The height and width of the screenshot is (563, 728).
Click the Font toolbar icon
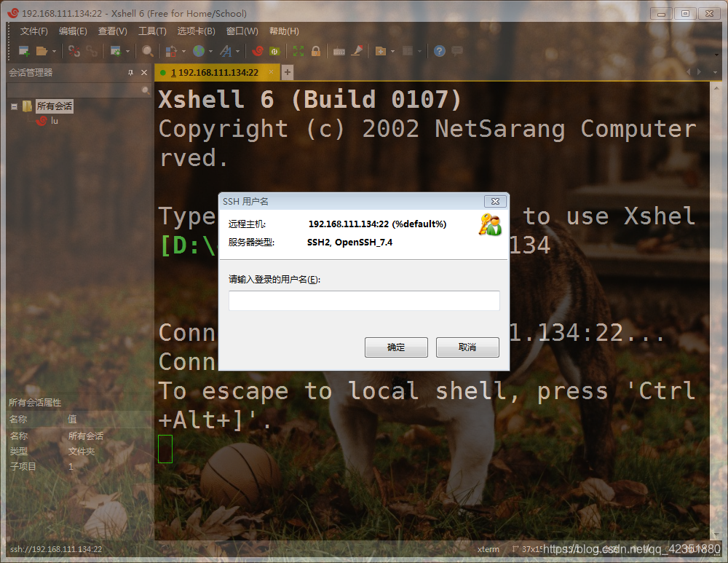click(226, 51)
